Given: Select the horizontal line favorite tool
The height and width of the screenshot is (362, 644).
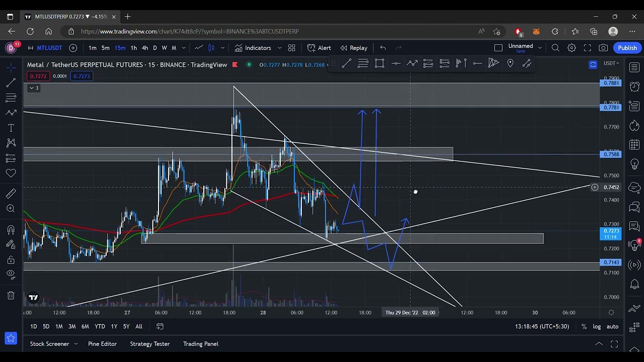Looking at the screenshot, I should [x=396, y=63].
